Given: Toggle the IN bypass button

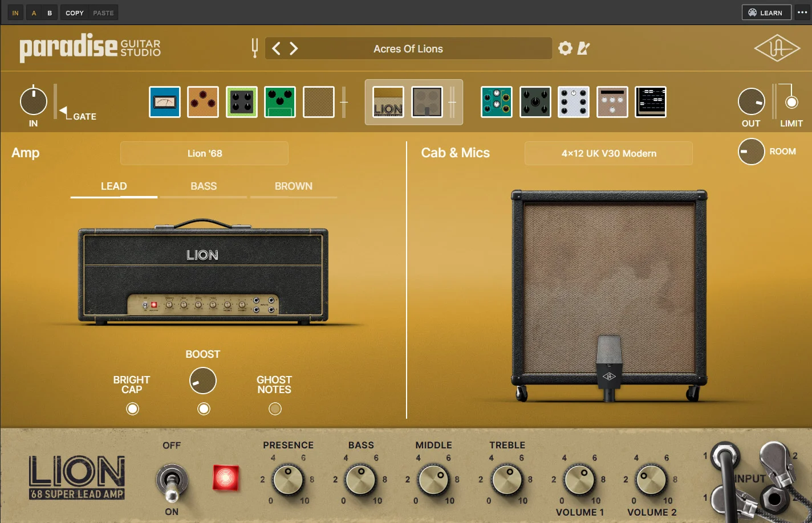Looking at the screenshot, I should coord(15,13).
